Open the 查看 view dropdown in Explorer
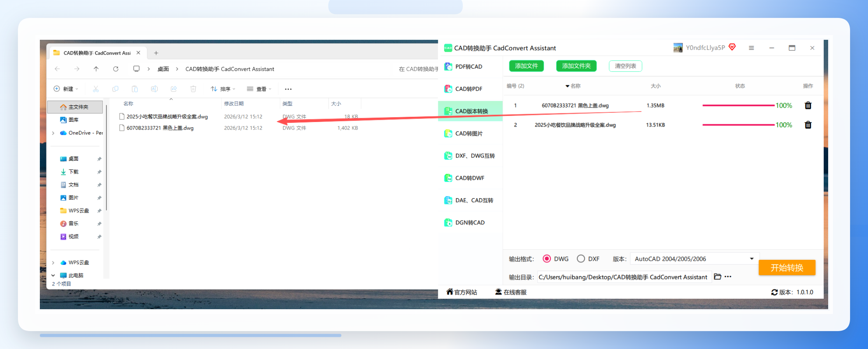 [x=259, y=89]
